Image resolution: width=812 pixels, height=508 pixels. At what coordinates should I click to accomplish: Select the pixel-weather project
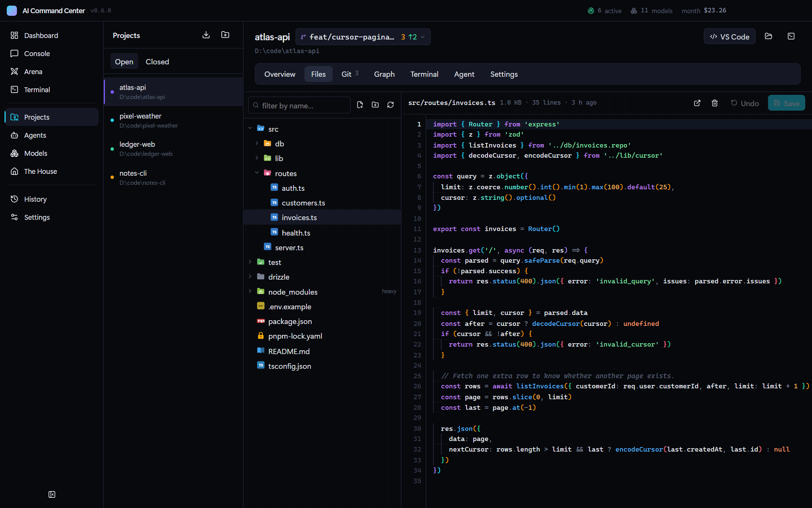point(173,120)
